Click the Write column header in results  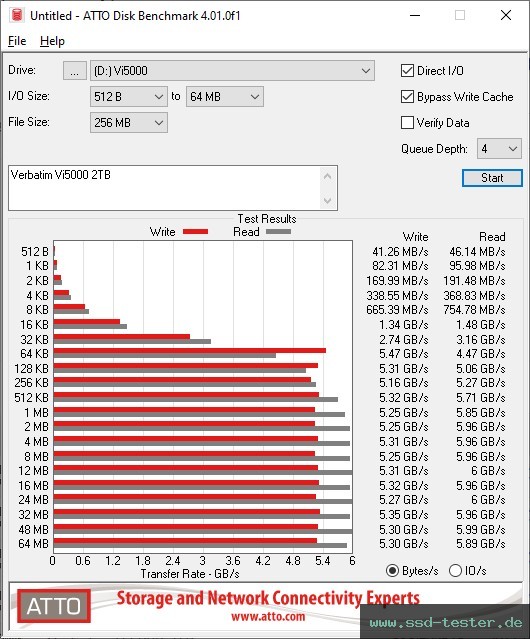click(416, 237)
